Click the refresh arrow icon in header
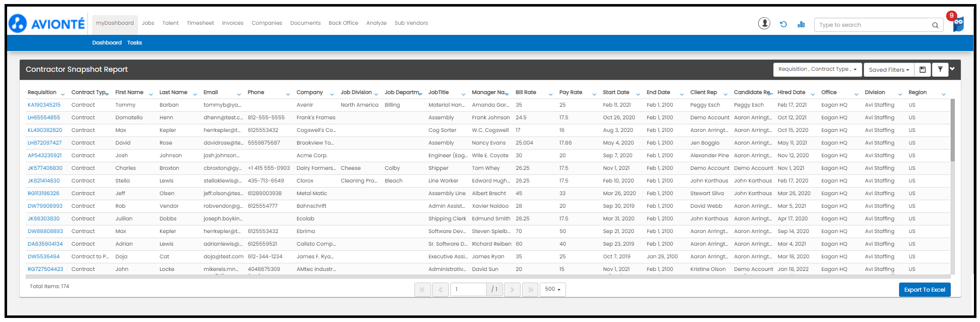 point(783,24)
